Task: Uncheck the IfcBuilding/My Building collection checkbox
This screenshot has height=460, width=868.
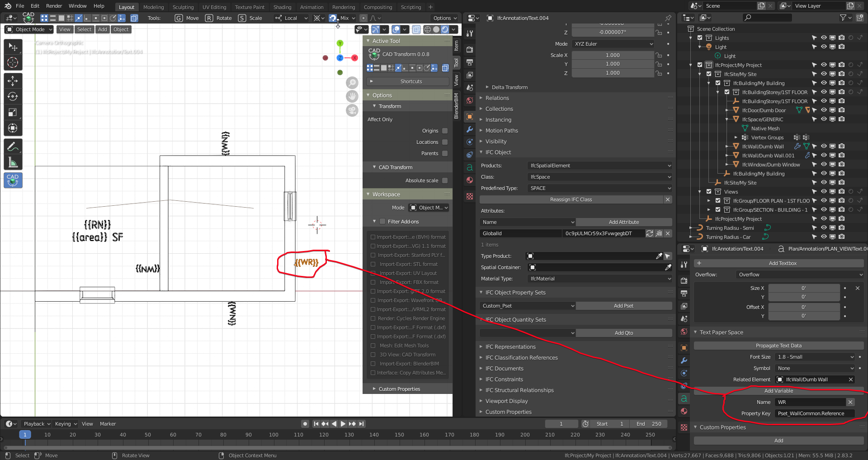Action: point(717,83)
